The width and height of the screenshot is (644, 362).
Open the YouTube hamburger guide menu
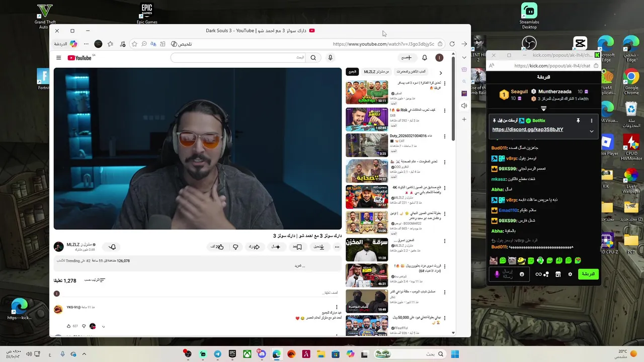pyautogui.click(x=58, y=58)
